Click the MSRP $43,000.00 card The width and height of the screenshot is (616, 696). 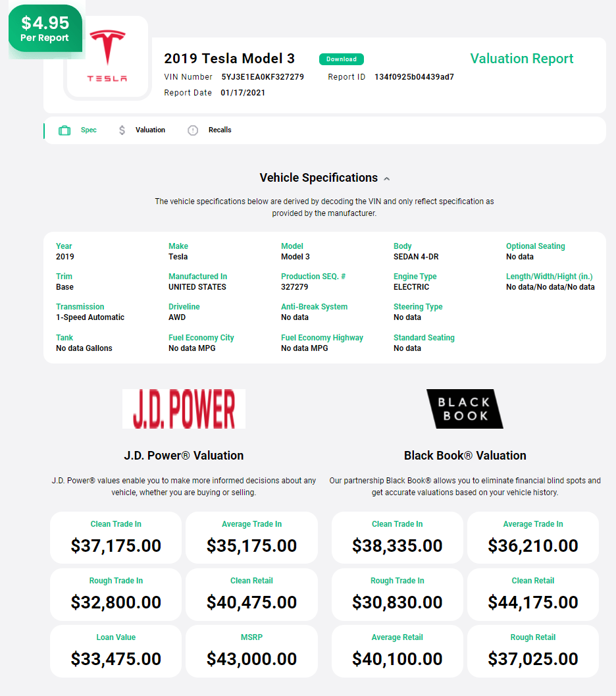coord(252,651)
